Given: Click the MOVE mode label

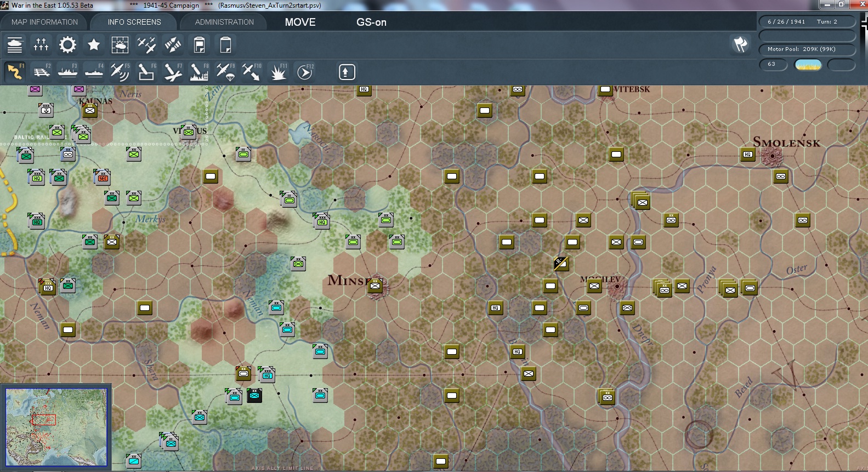Looking at the screenshot, I should click(x=300, y=22).
